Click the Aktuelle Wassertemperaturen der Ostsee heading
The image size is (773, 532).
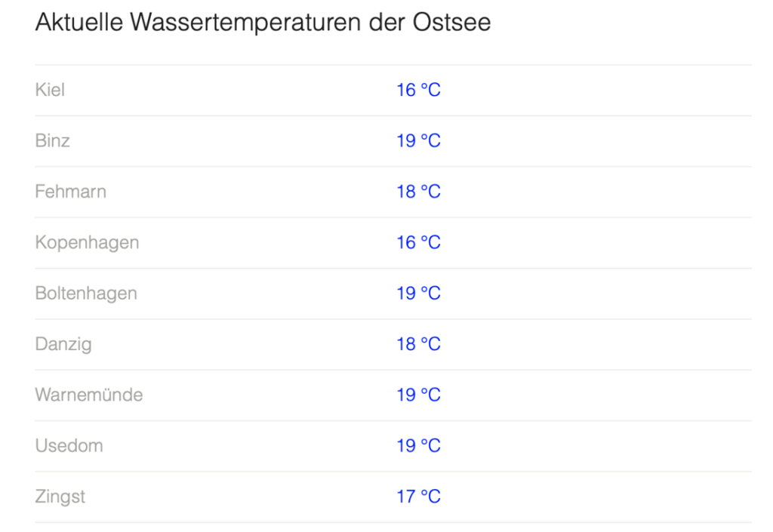(263, 22)
